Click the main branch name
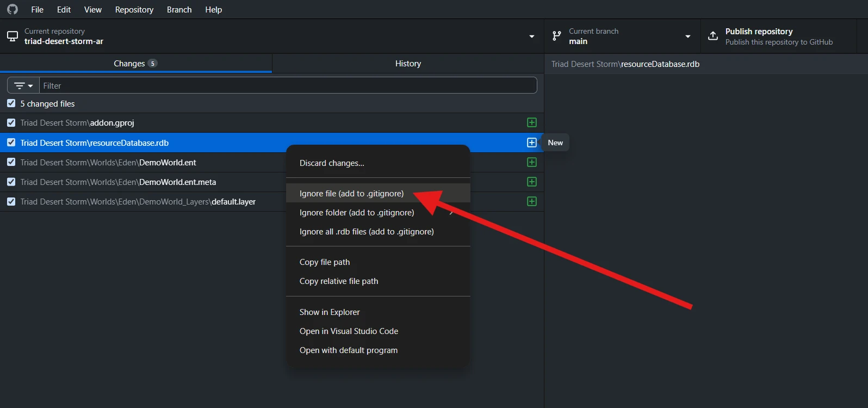The width and height of the screenshot is (868, 408). click(578, 41)
